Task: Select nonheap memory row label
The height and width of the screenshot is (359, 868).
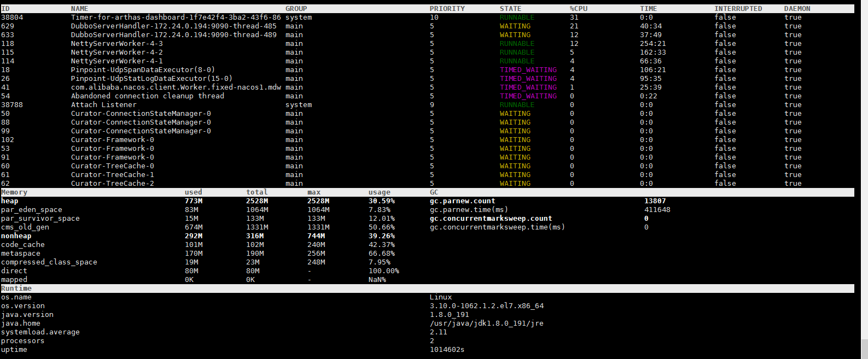Action: coord(16,236)
